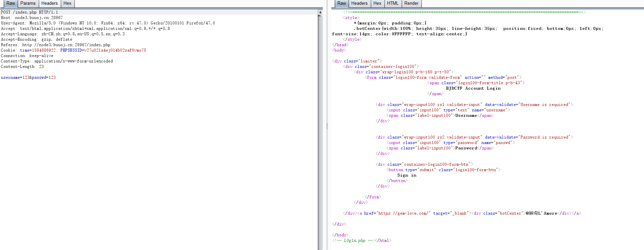Viewport: 644px width, 250px height.
Task: Click the "Password is required" div line
Action: click(x=474, y=137)
